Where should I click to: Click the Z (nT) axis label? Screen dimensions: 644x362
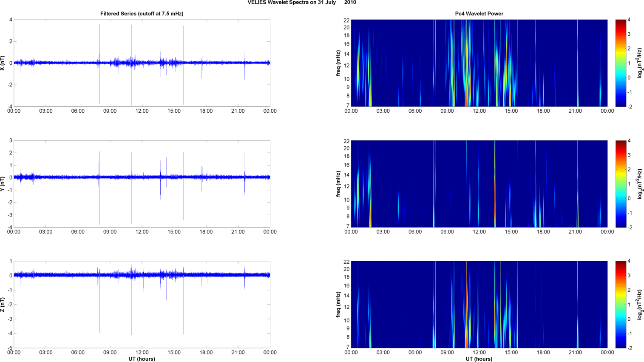[x=3, y=305]
